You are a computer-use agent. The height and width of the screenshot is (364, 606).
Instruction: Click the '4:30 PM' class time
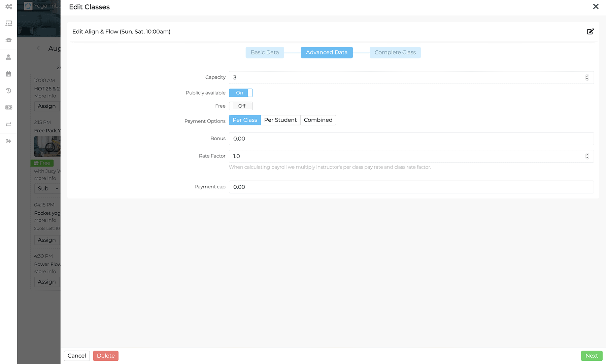pos(43,256)
